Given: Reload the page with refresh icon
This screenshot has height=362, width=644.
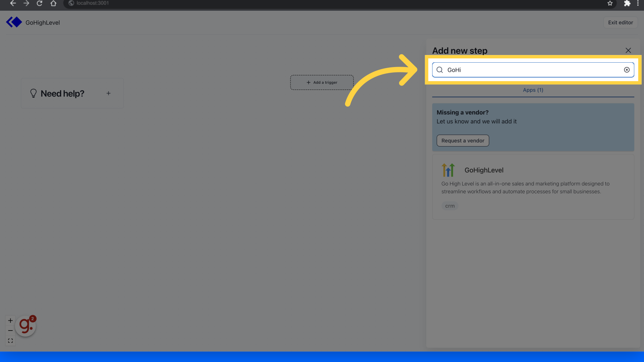Looking at the screenshot, I should tap(40, 3).
